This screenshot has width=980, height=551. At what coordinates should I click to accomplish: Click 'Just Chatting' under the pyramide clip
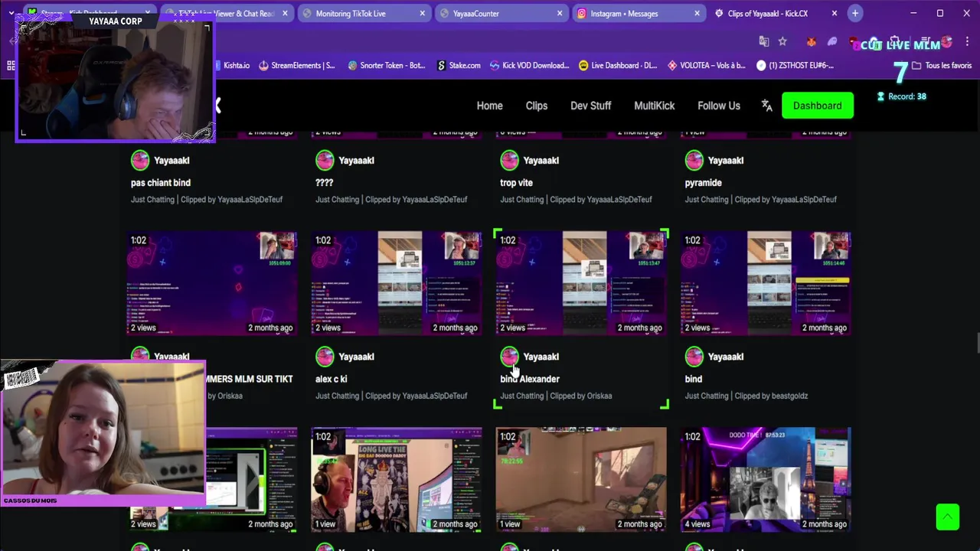pyautogui.click(x=706, y=200)
